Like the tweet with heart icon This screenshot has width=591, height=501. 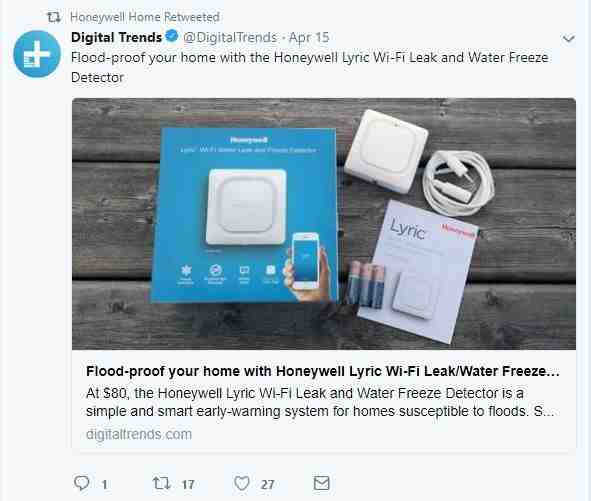click(242, 483)
